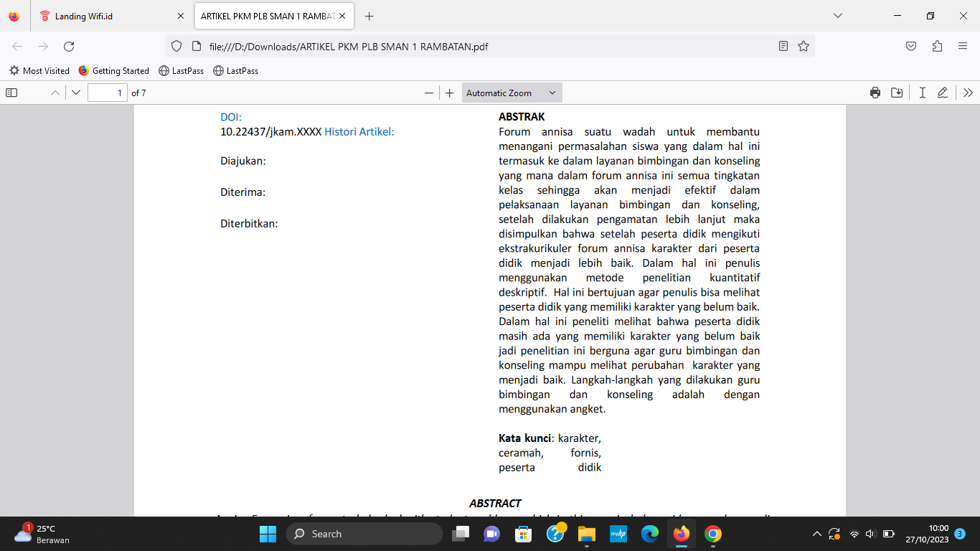Click the Diajukan: label
980x551 pixels.
(243, 161)
